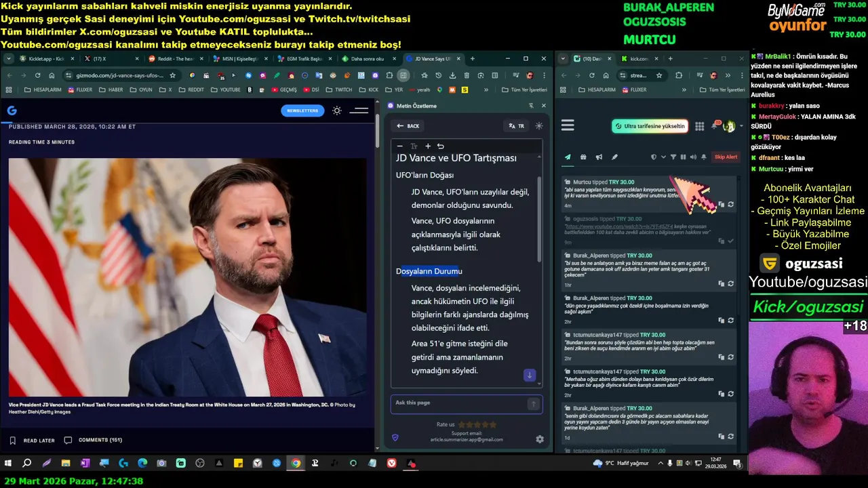Toggle the Gizmodo light/dark theme sun icon

(337, 110)
